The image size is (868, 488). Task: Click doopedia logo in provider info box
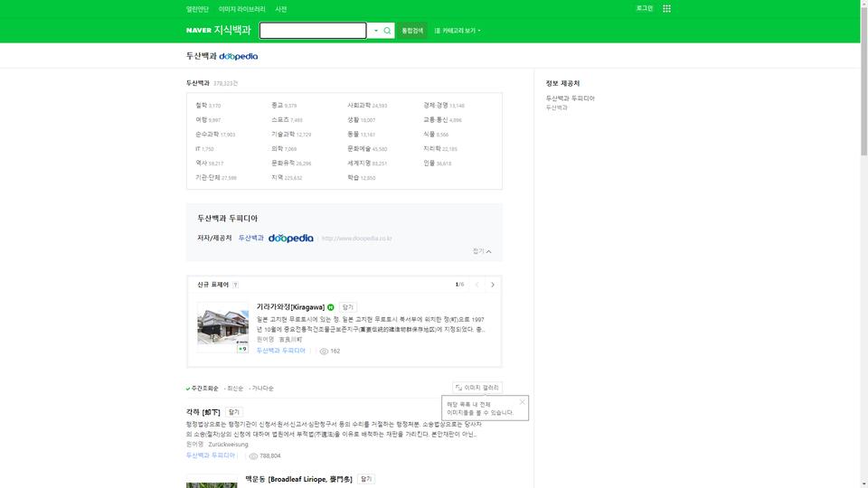[290, 238]
